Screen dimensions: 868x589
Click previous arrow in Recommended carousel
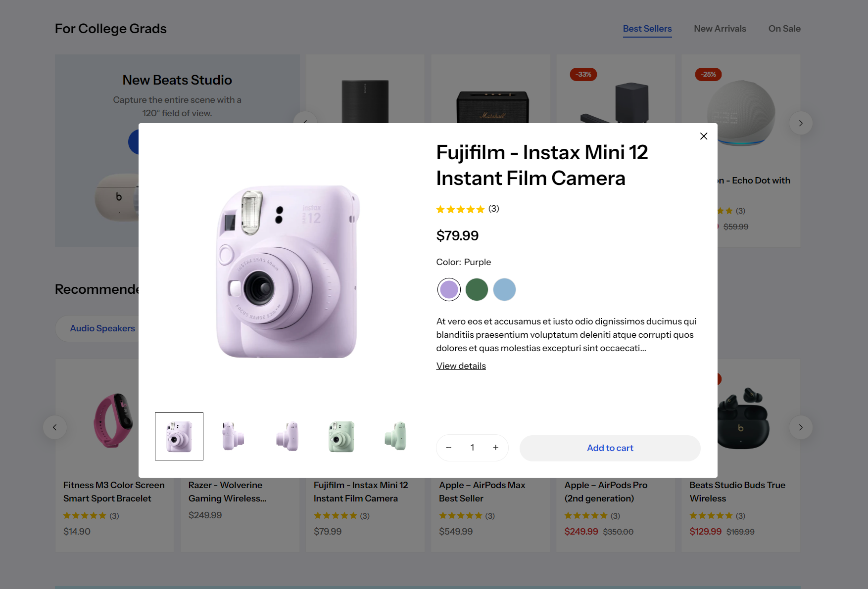[55, 427]
